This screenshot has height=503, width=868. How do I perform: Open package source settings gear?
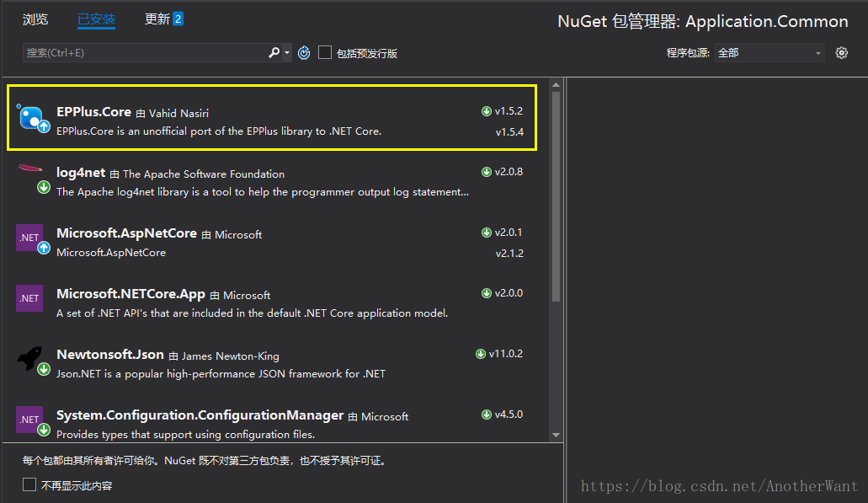(x=841, y=52)
